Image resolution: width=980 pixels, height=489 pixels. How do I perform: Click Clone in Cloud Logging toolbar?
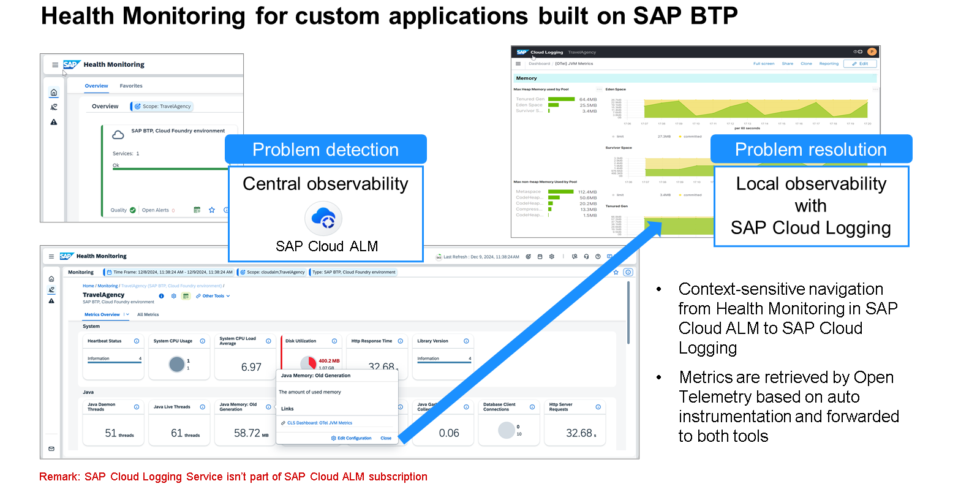click(x=806, y=64)
